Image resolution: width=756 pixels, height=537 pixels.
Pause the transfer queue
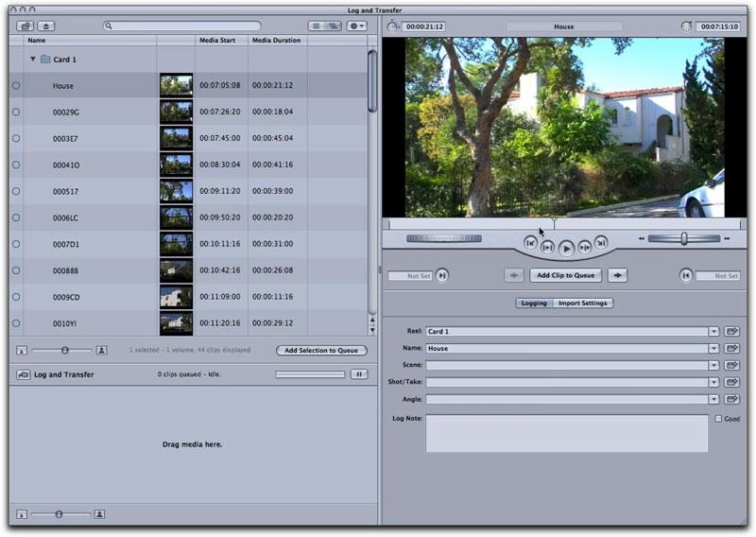coord(359,374)
